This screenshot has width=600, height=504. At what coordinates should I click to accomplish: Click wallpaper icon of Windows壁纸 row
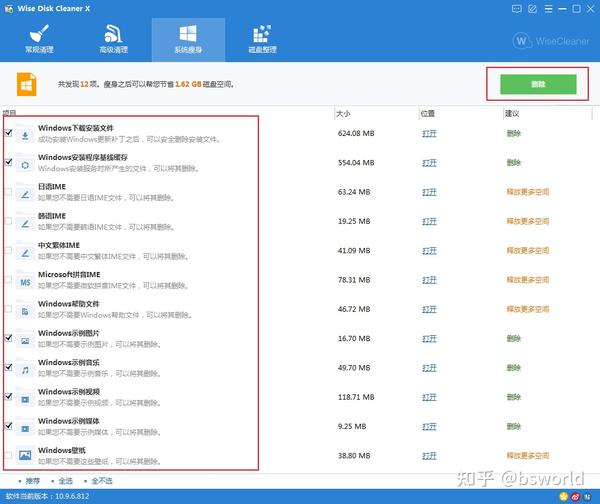coord(25,454)
